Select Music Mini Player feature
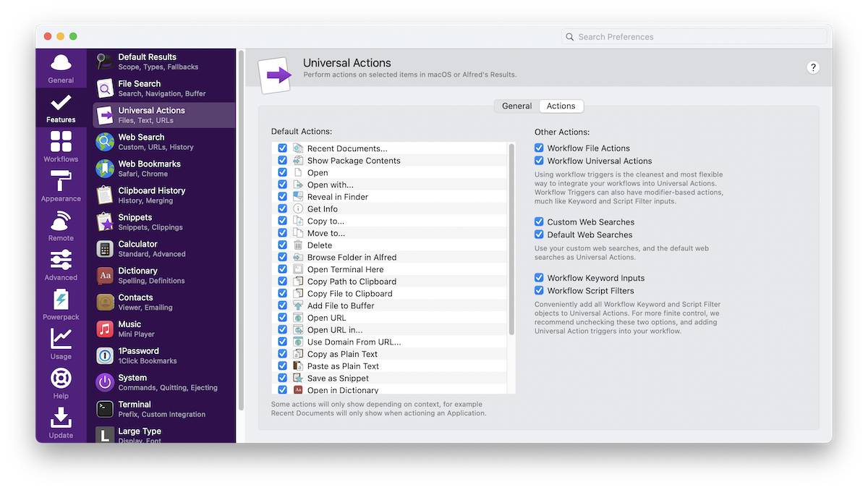This screenshot has width=868, height=490. 163,329
